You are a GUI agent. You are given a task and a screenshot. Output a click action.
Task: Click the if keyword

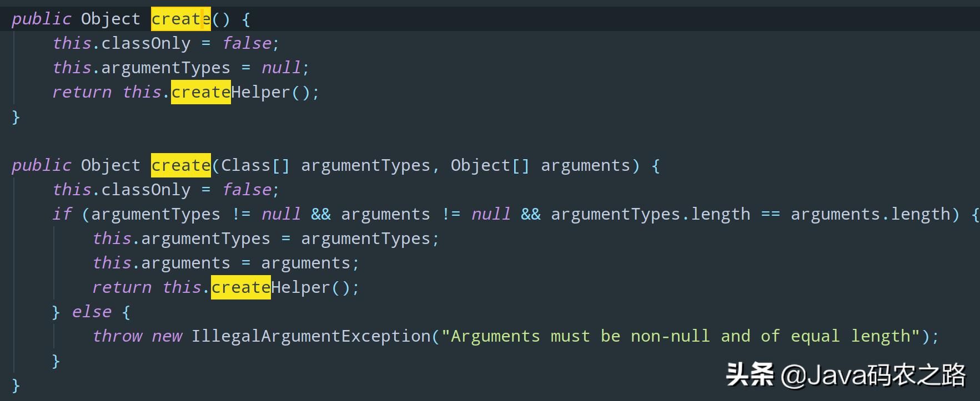pyautogui.click(x=62, y=215)
